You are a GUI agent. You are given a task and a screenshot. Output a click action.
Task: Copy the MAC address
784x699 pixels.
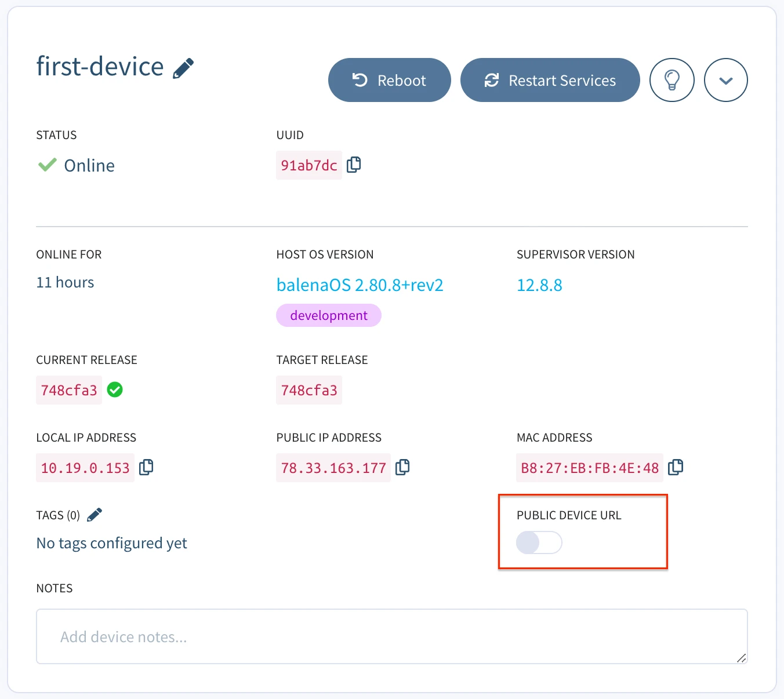675,467
